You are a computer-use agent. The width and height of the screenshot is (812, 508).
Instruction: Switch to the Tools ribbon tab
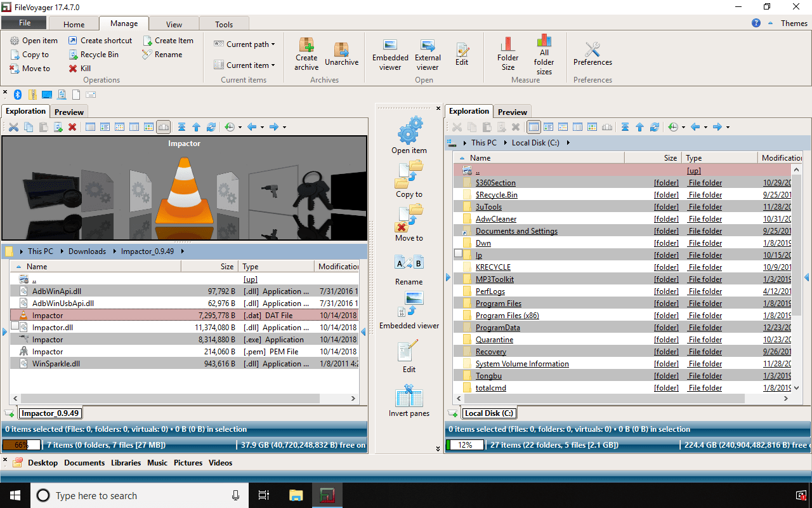[x=224, y=24]
